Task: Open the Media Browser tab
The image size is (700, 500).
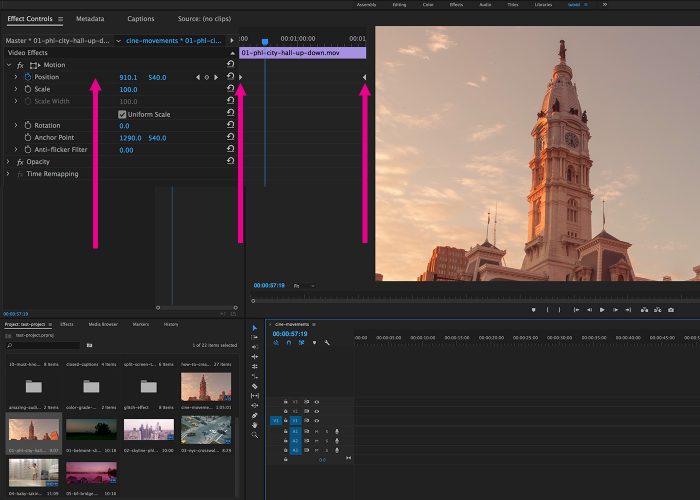Action: tap(103, 324)
